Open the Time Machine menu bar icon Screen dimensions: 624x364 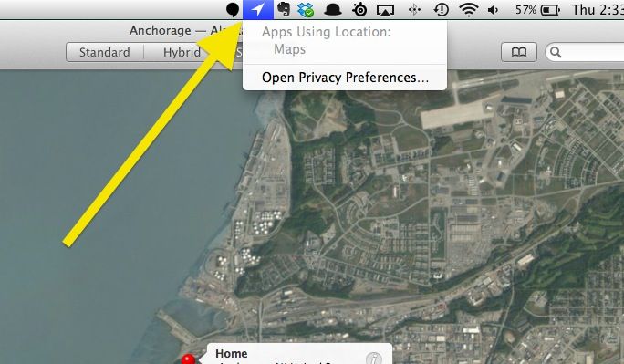[442, 9]
